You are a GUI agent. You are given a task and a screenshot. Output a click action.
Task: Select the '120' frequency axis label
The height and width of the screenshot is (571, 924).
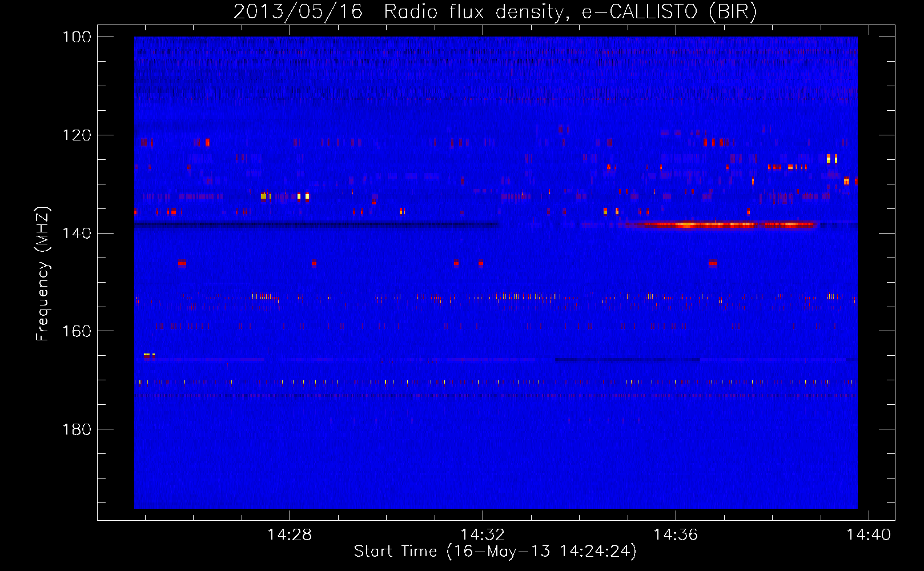click(x=77, y=135)
